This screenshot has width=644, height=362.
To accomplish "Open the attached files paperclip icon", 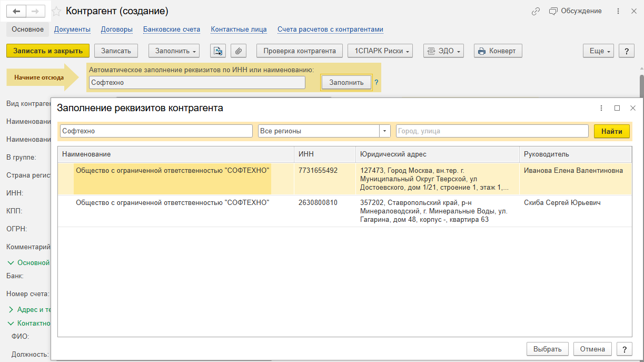I will [239, 51].
